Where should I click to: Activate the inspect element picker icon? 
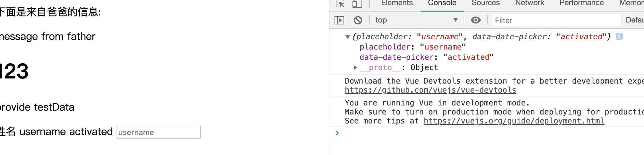pyautogui.click(x=340, y=4)
